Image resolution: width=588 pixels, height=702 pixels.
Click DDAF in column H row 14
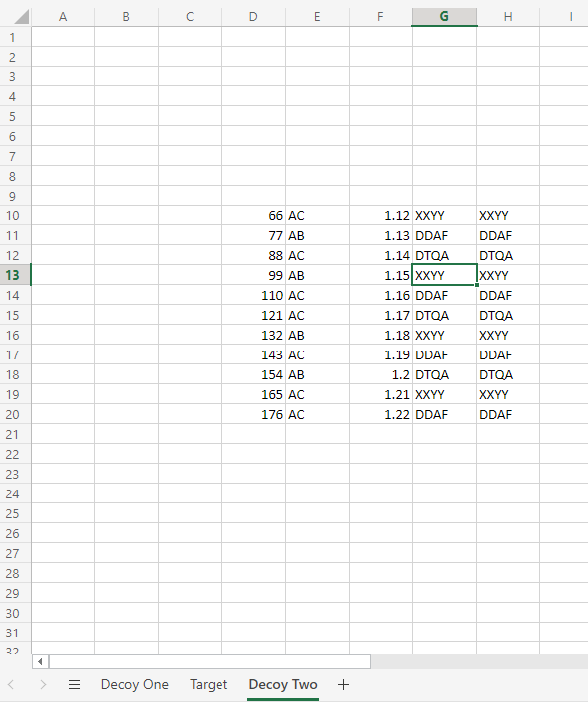click(x=509, y=295)
